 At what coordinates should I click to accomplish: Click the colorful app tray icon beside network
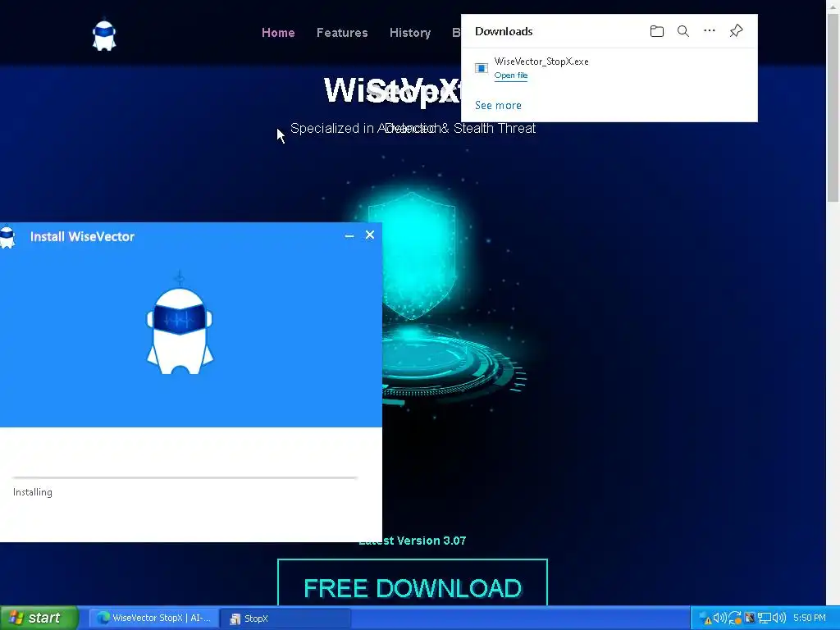(x=750, y=619)
